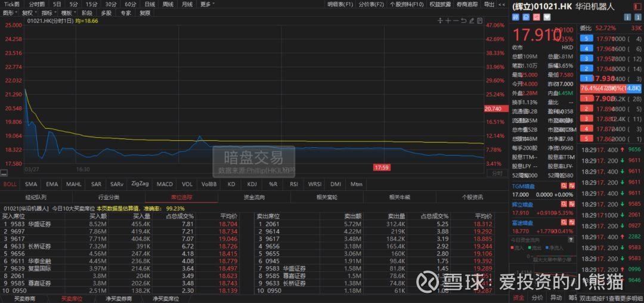Switch to Tick图 chart view
644x303 pixels.
pos(11,4)
